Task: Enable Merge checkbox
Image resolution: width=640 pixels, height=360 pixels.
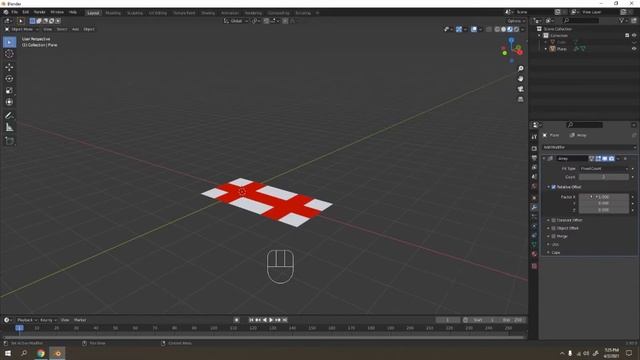Action: click(x=554, y=236)
